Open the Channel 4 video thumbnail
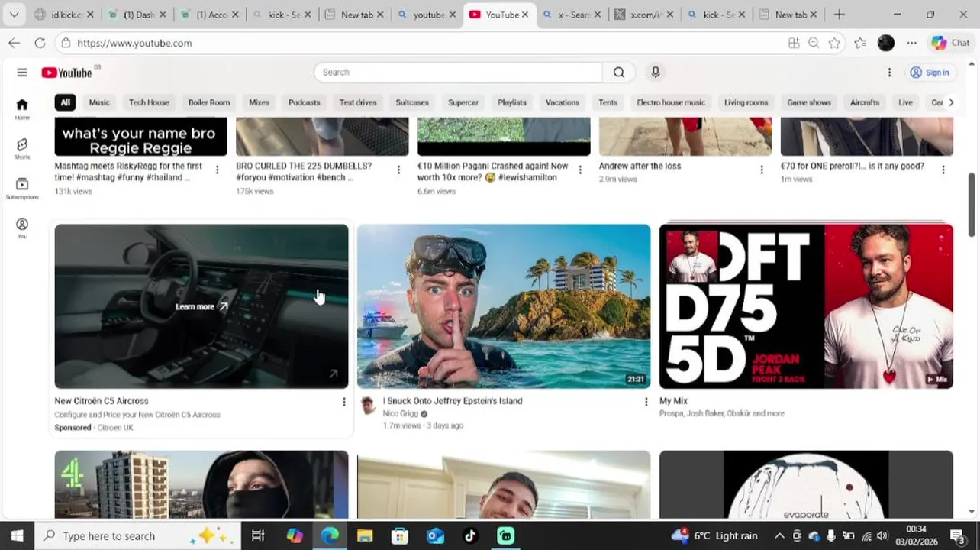980x550 pixels. (x=201, y=484)
